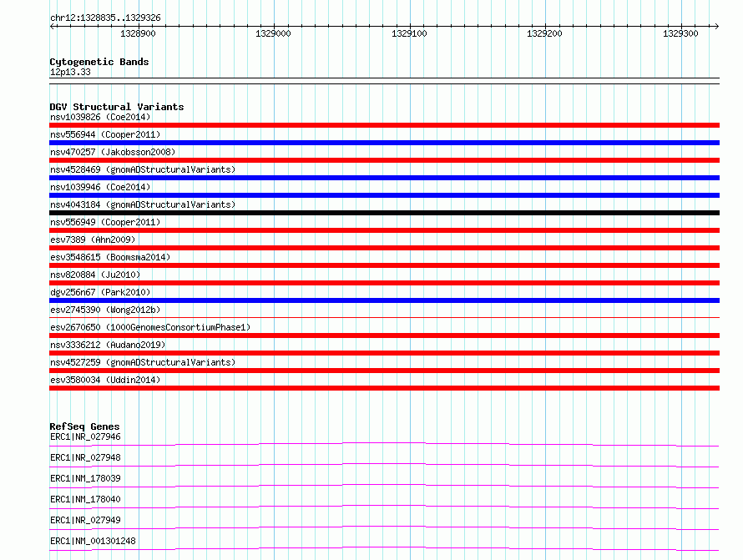Viewport: 743px width, 560px height.
Task: Select the 1329200 ruler position label
Action: pos(544,33)
